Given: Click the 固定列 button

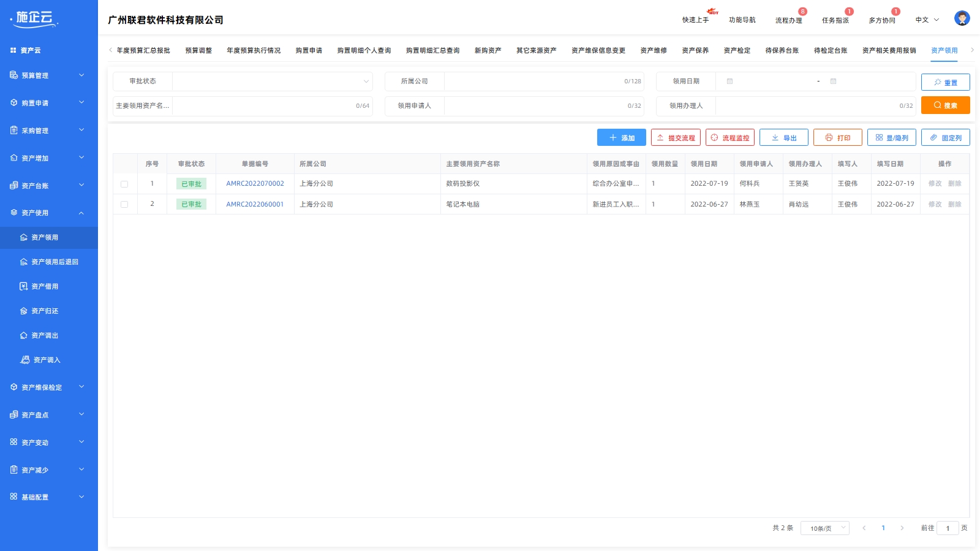Looking at the screenshot, I should coord(945,137).
